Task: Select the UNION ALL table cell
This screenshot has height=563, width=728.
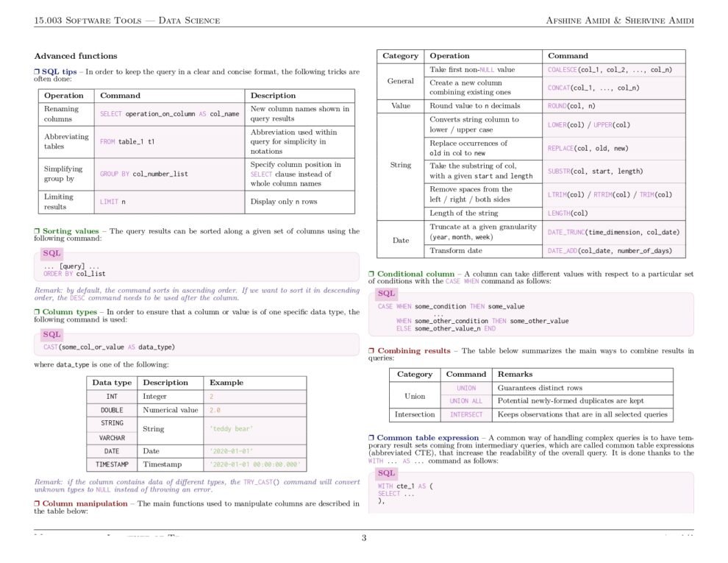Action: pyautogui.click(x=467, y=401)
